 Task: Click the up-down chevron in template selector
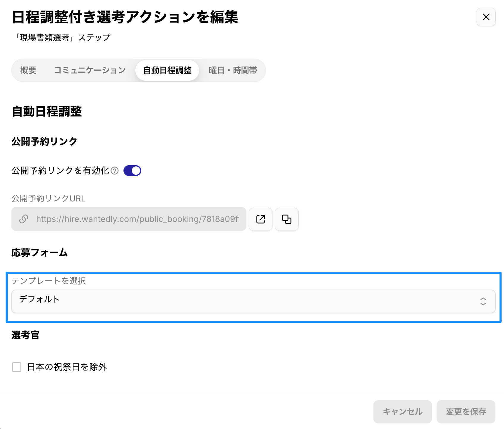483,301
